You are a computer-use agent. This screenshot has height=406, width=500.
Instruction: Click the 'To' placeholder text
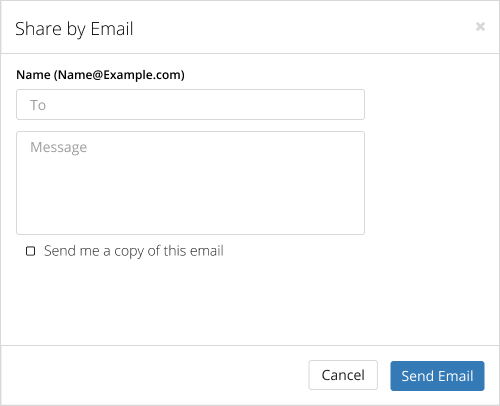click(38, 105)
